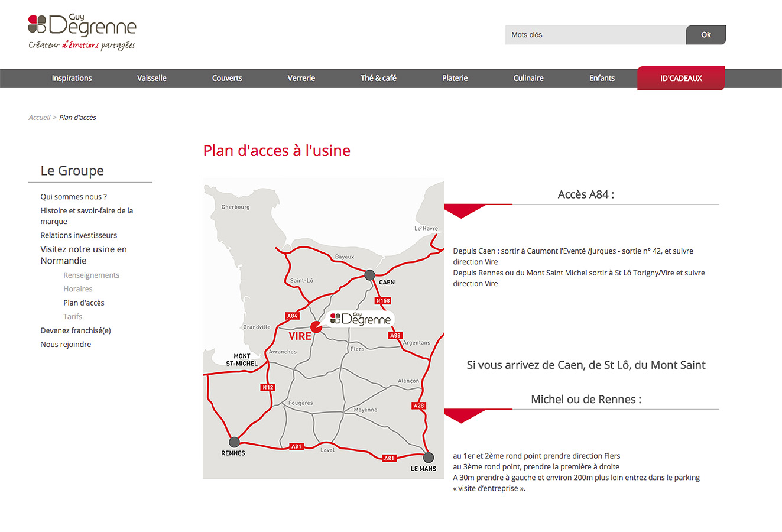Click the Guy Degrenne logo in header
This screenshot has height=532, width=782.
click(x=82, y=33)
